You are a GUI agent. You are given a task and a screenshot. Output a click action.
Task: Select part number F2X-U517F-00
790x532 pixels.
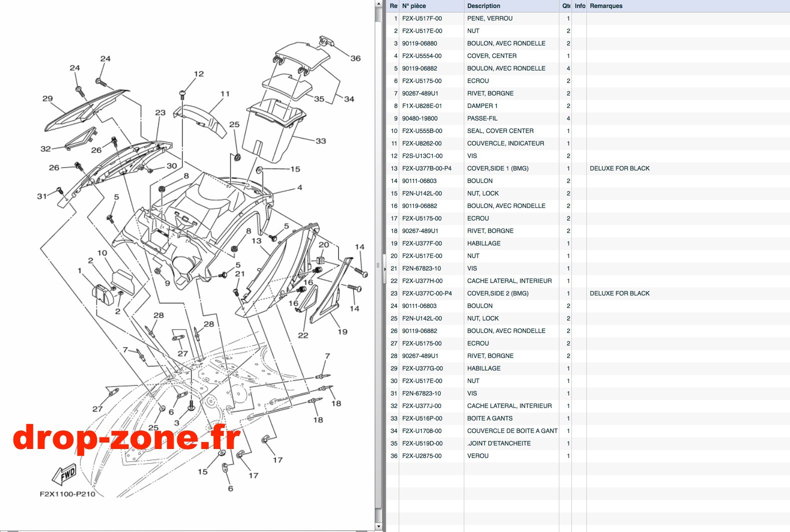tap(422, 18)
